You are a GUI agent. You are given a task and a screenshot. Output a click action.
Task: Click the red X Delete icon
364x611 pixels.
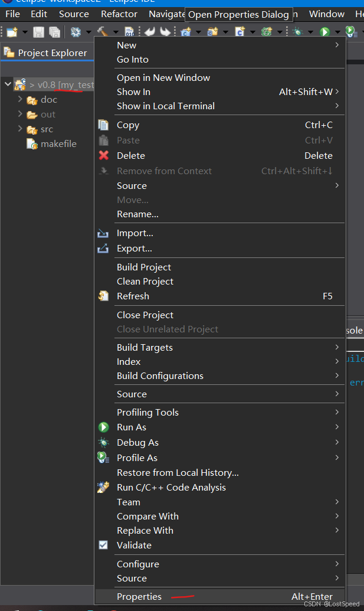click(x=104, y=155)
